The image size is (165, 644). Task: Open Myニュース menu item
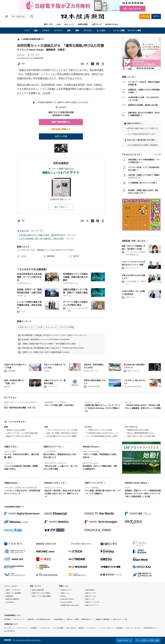tap(69, 24)
